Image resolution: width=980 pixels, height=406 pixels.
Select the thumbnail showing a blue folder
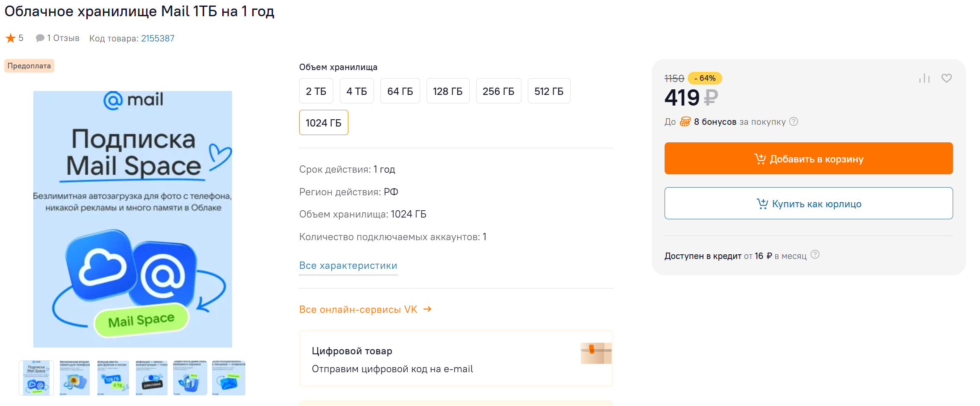(x=190, y=378)
